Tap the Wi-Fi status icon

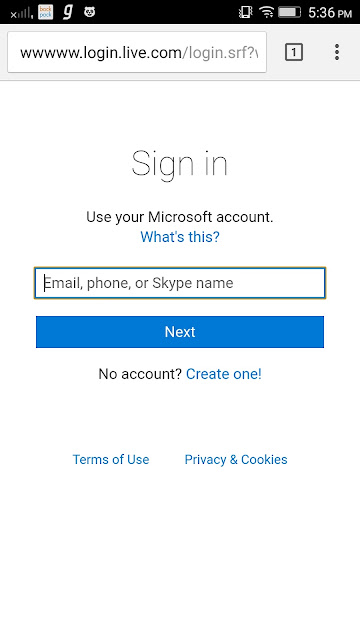coord(266,12)
